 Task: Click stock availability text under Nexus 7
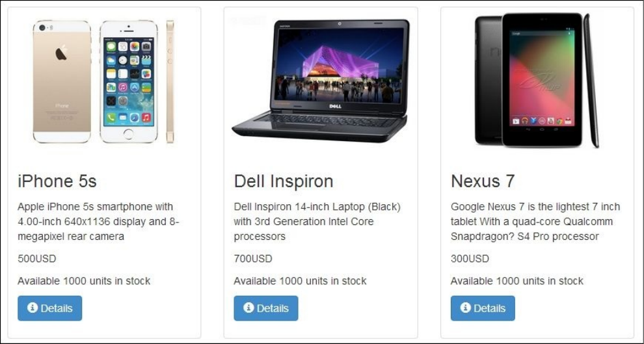[517, 281]
